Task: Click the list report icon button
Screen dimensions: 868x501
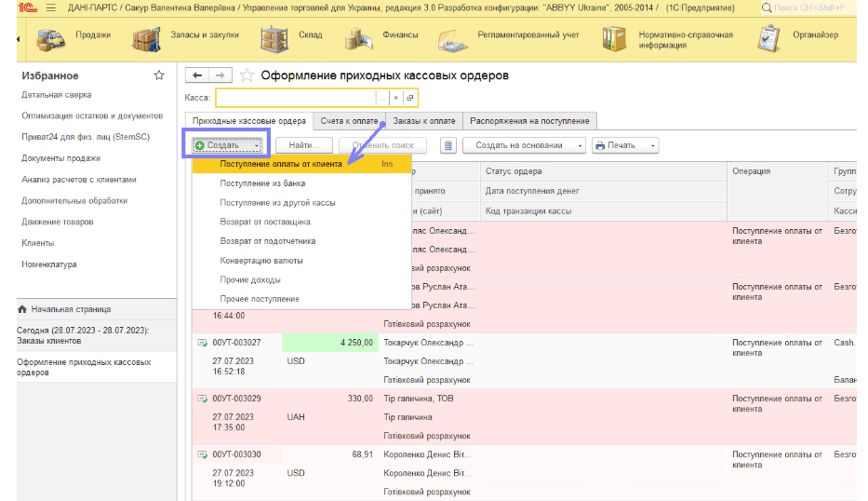Action: coord(448,145)
